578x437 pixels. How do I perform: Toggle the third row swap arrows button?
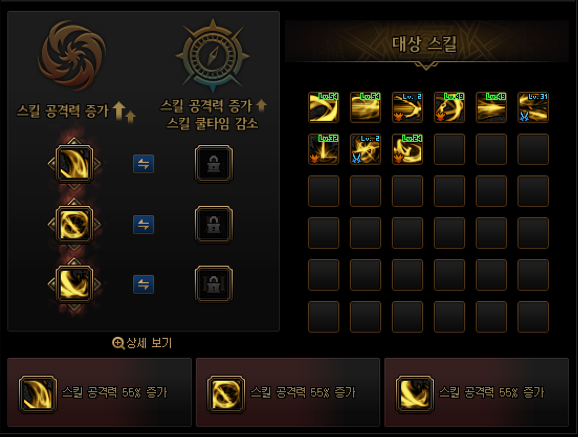pos(143,284)
